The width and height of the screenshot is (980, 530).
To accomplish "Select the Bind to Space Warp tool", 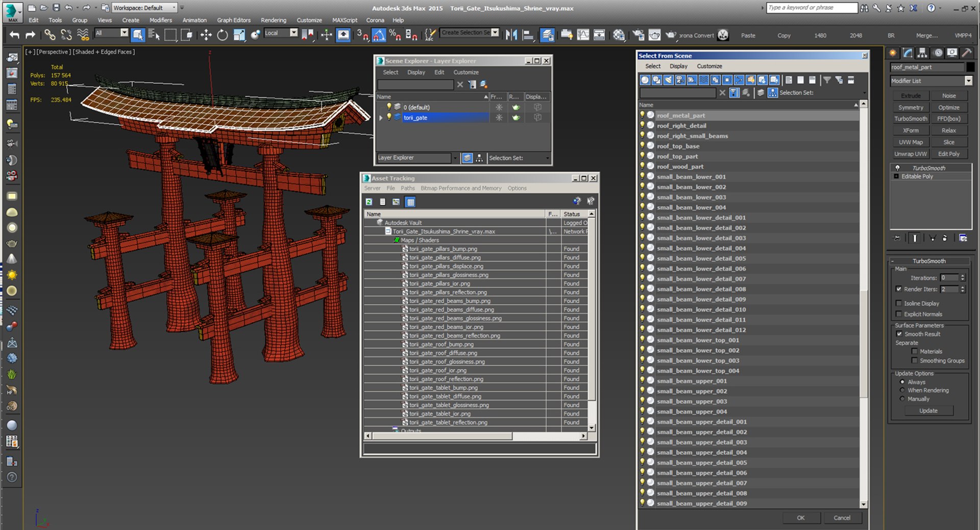I will pos(82,35).
